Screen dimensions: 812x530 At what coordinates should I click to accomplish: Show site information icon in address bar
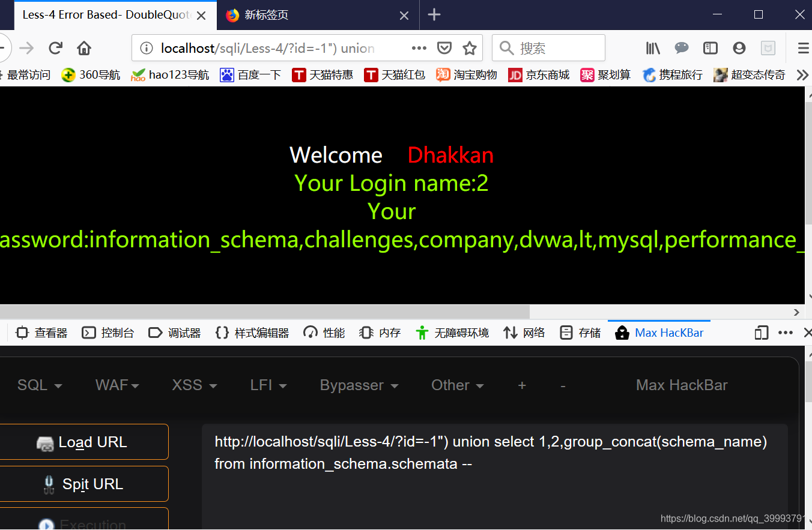click(146, 48)
